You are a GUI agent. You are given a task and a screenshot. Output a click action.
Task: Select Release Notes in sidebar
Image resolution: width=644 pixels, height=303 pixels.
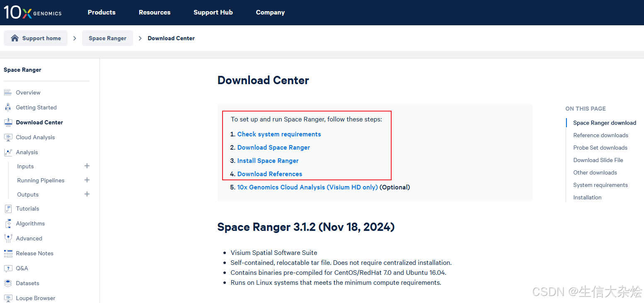pyautogui.click(x=34, y=253)
